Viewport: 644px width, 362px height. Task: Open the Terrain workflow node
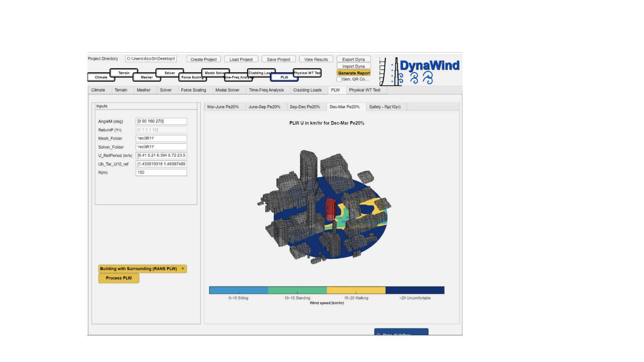[x=124, y=73]
